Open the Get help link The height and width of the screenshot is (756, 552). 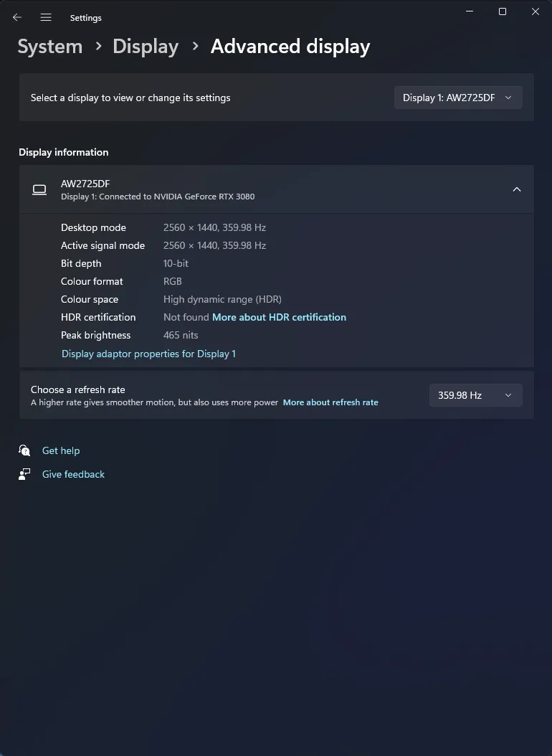[x=61, y=450]
